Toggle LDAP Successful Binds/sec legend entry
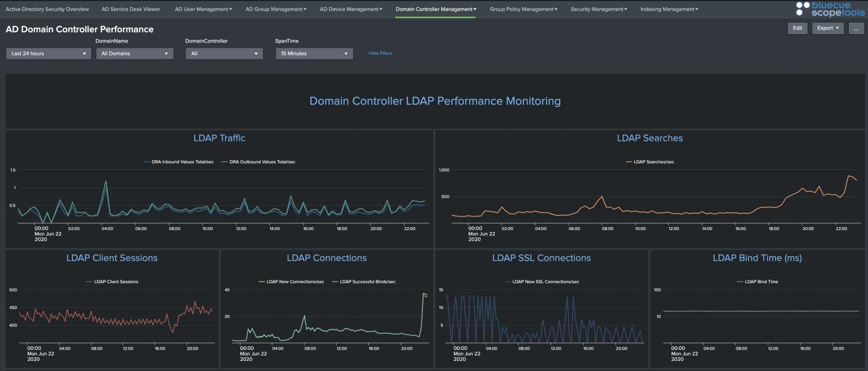The image size is (868, 371). tap(364, 282)
